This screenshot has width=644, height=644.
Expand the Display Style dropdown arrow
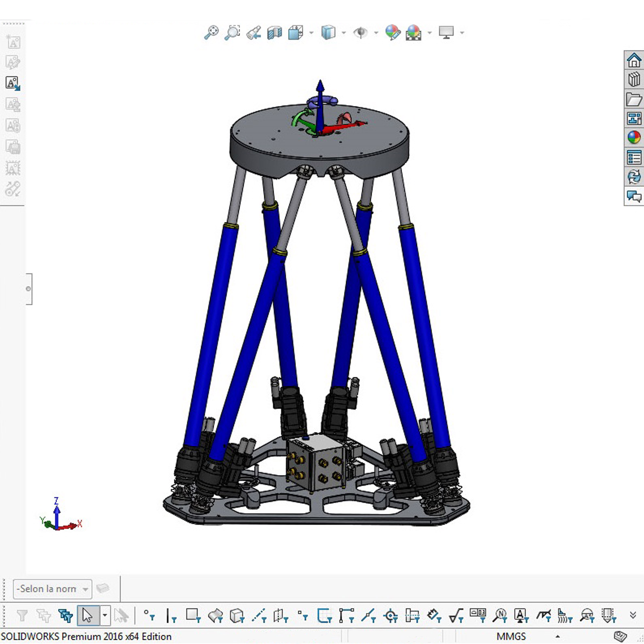(x=344, y=33)
